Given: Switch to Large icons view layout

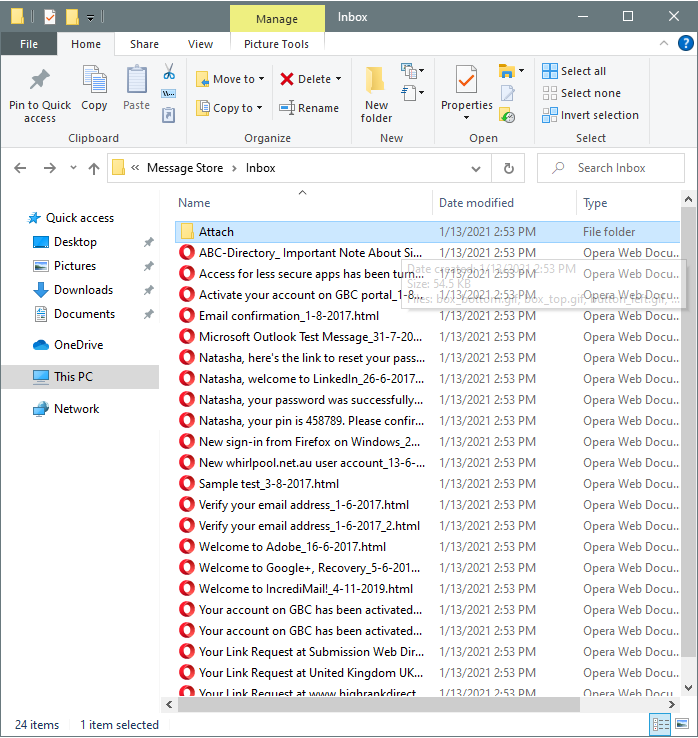Looking at the screenshot, I should [682, 724].
